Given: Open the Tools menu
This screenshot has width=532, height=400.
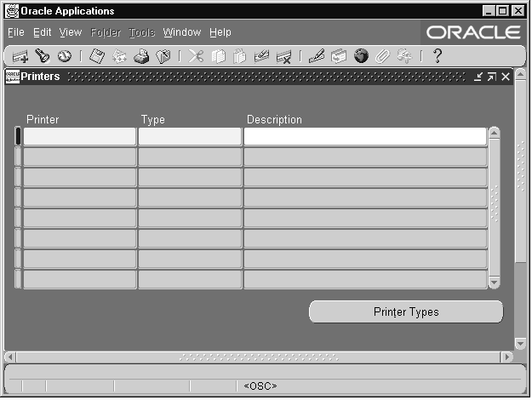Looking at the screenshot, I should [x=142, y=32].
